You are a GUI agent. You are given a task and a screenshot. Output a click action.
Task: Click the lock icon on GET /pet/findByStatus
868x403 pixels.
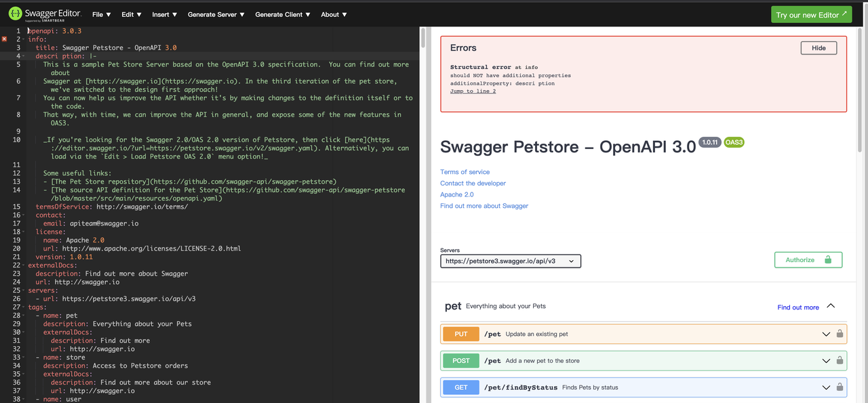coord(839,387)
